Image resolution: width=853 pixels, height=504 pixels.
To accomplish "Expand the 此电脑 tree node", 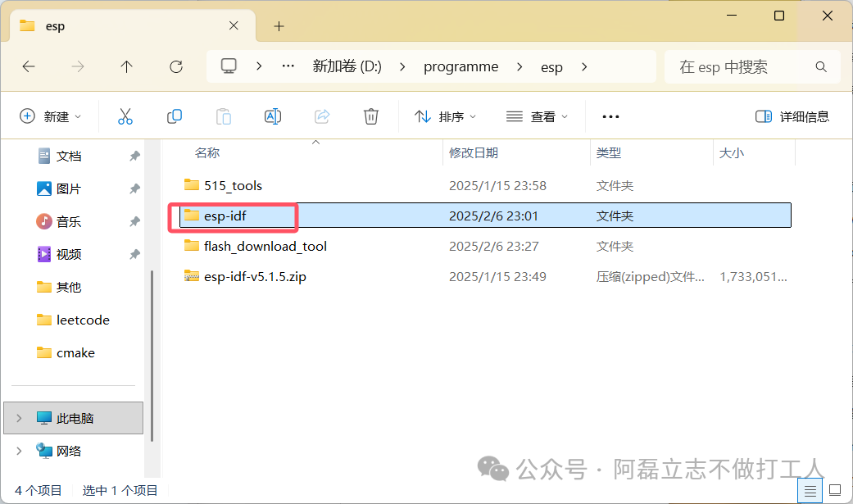I will click(19, 418).
